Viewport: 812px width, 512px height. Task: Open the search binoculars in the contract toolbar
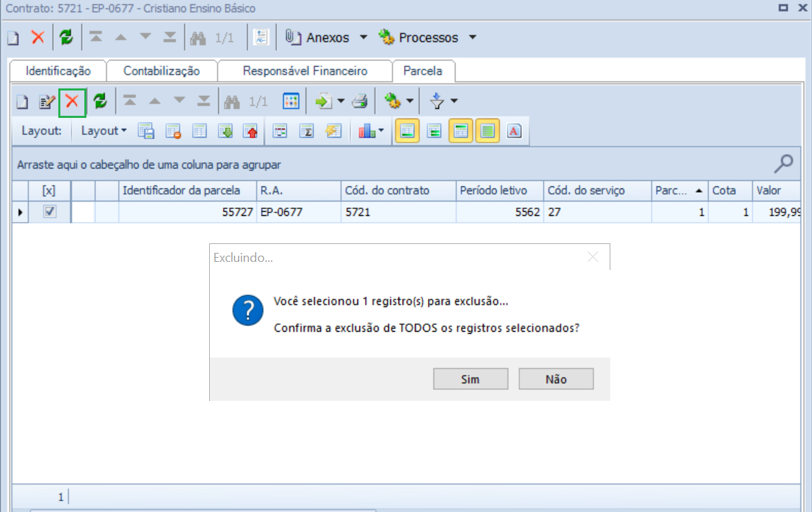tap(198, 38)
